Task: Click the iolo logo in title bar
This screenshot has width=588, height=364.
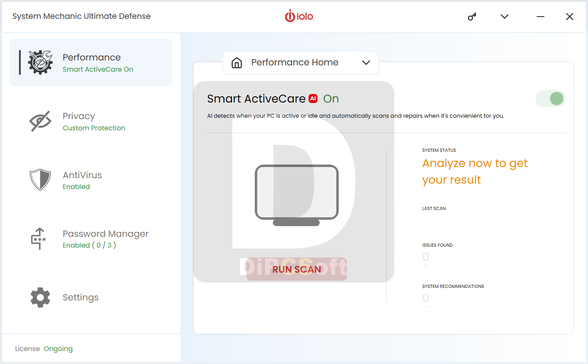Action: 300,16
